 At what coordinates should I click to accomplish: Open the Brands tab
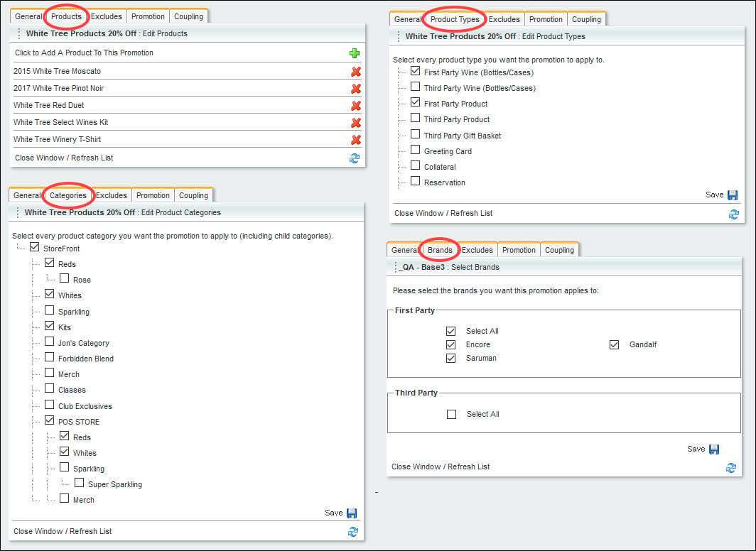440,250
